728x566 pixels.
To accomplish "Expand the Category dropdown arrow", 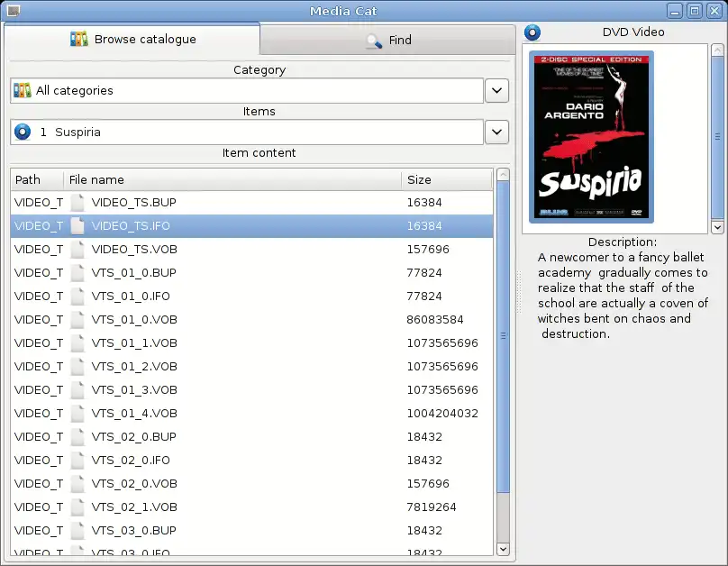I will coord(496,90).
